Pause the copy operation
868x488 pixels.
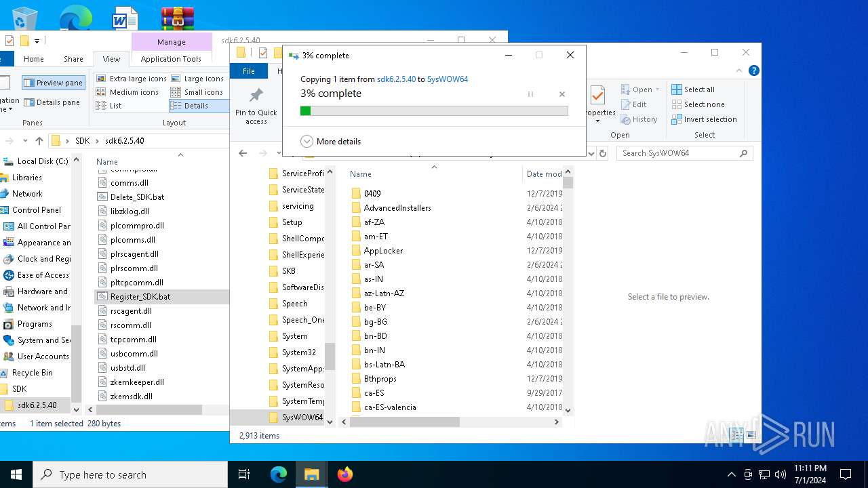530,94
